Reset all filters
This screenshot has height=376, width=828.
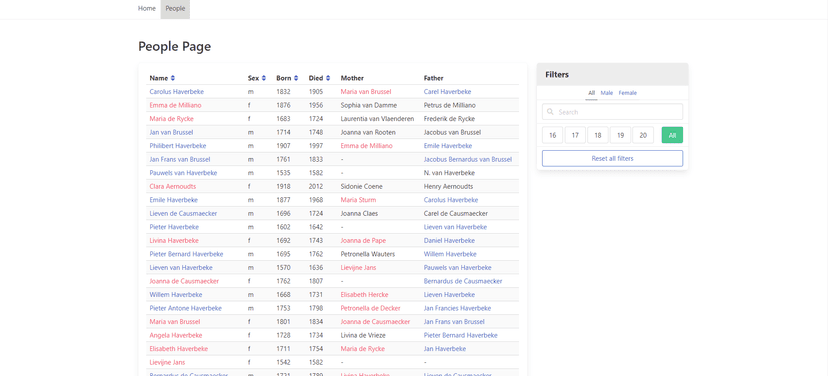point(612,158)
